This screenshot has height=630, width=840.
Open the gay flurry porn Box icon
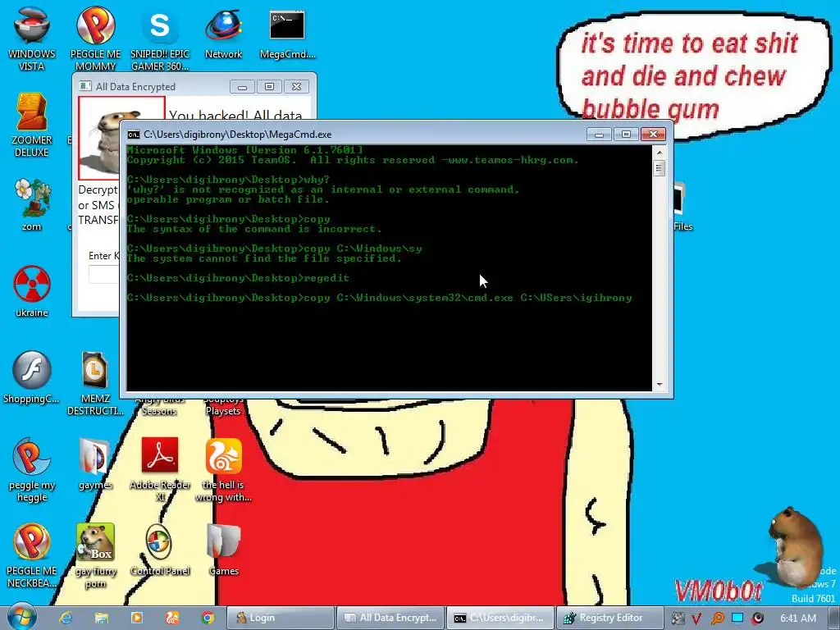coord(95,555)
